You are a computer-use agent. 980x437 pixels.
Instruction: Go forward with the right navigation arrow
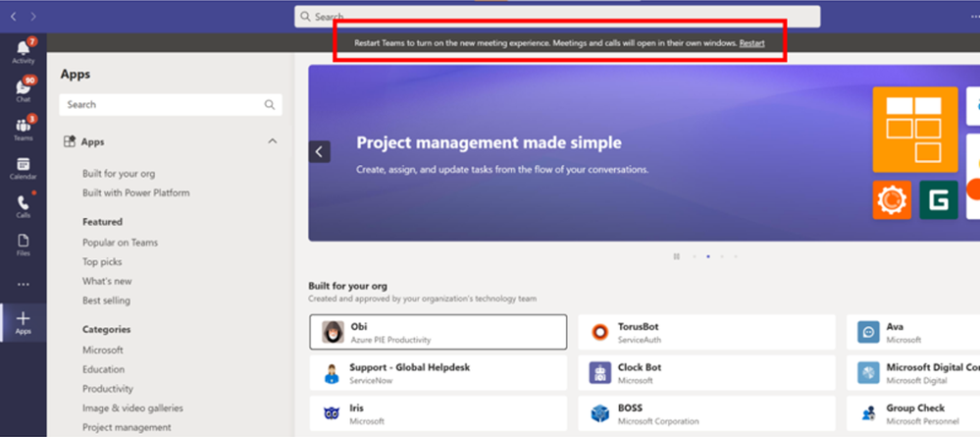(x=33, y=17)
